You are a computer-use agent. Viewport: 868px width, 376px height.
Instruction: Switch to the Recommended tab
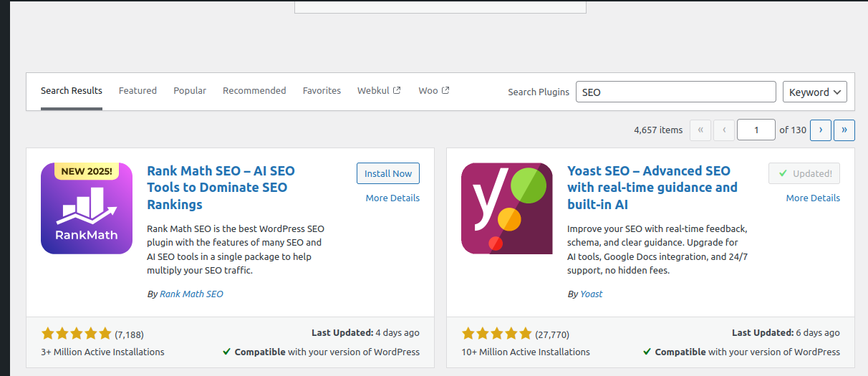point(254,91)
